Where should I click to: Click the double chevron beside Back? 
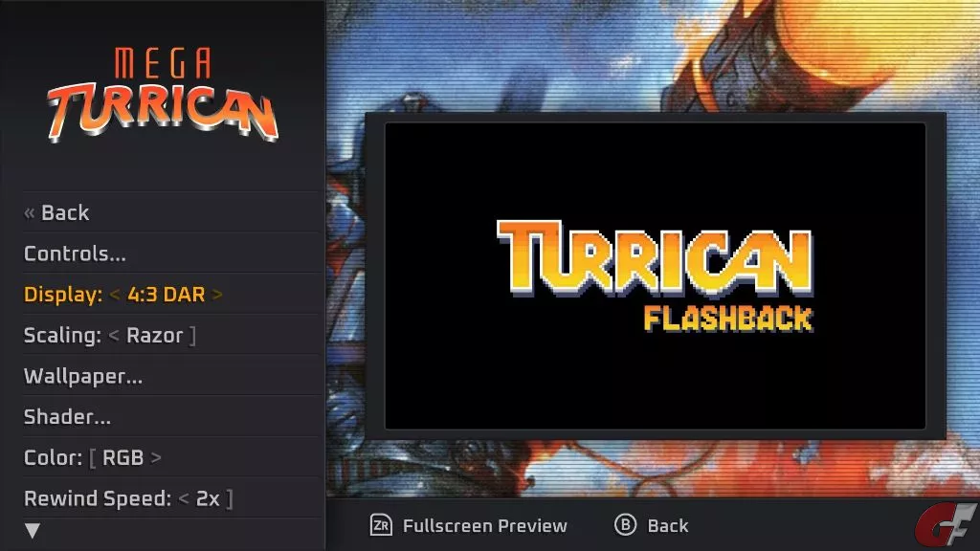tap(30, 213)
